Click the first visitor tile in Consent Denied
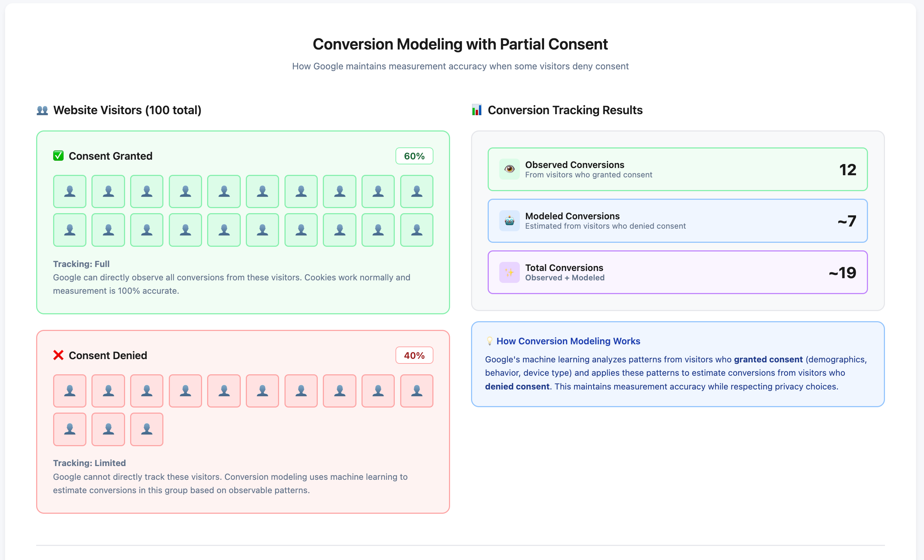The image size is (924, 560). [x=70, y=391]
